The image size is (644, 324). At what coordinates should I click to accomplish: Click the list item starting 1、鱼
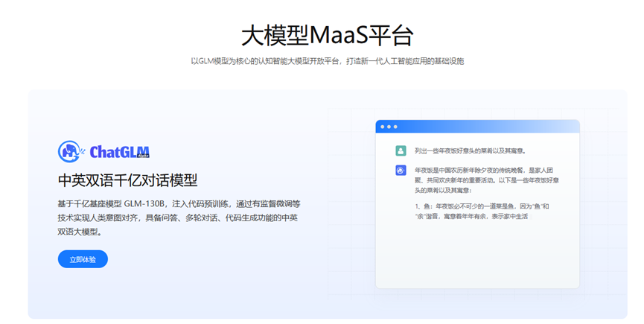482,211
